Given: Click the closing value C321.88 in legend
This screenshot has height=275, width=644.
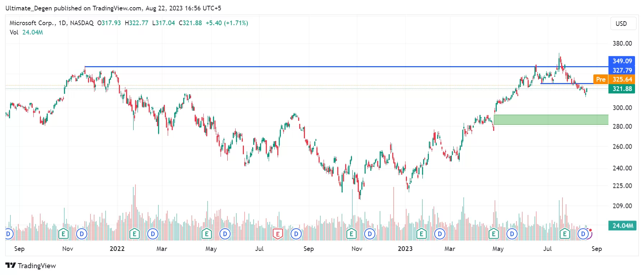Looking at the screenshot, I should 190,23.
